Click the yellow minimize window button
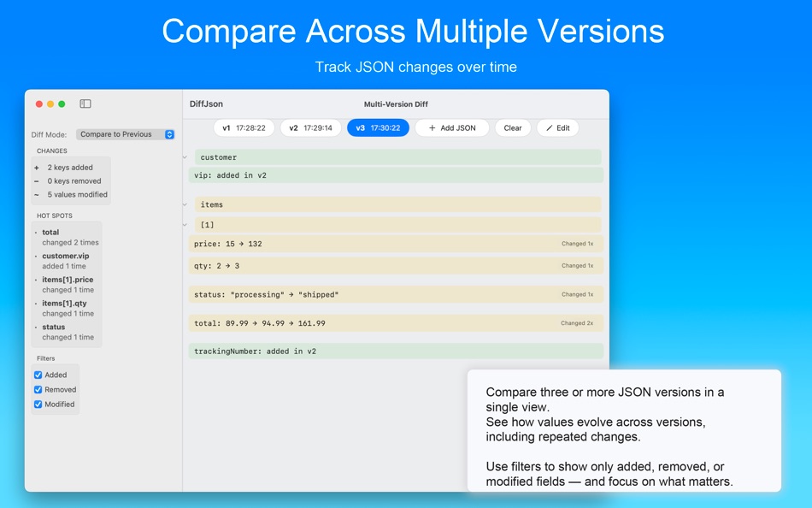812x508 pixels. pyautogui.click(x=50, y=104)
